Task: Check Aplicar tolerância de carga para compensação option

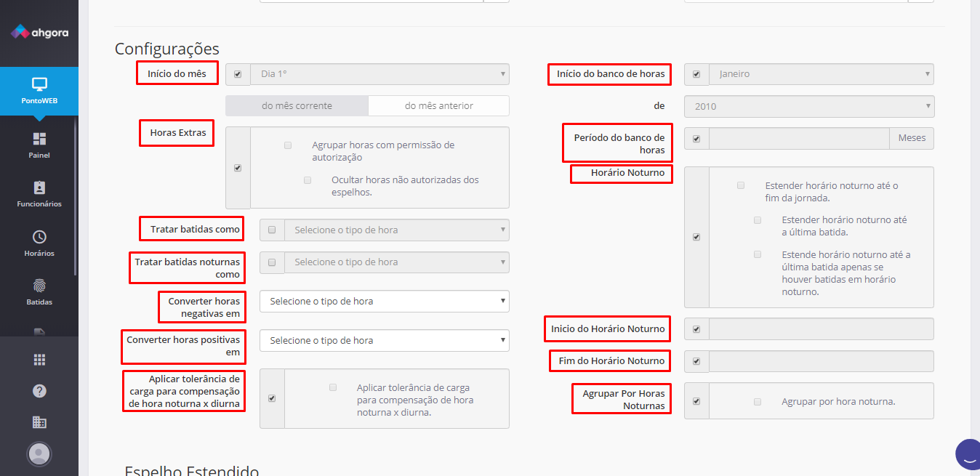Action: [x=333, y=387]
